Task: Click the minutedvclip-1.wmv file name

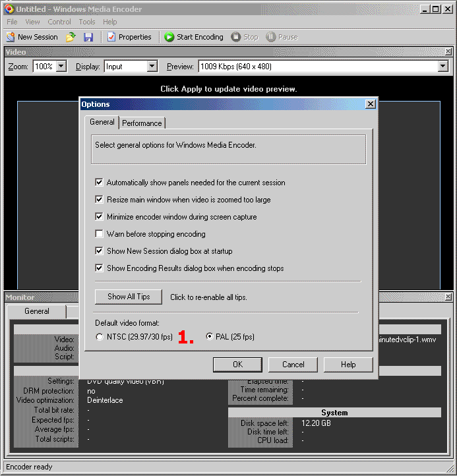Action: [x=408, y=340]
